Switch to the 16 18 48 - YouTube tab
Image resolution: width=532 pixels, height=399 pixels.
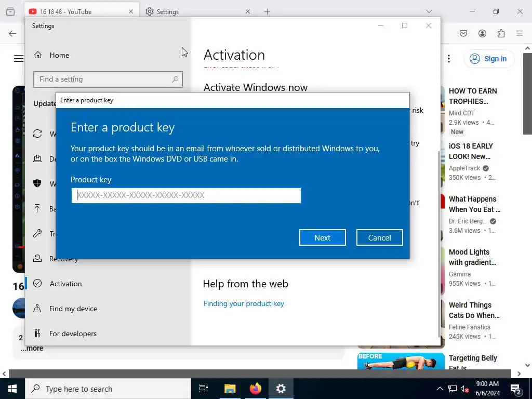tap(82, 11)
